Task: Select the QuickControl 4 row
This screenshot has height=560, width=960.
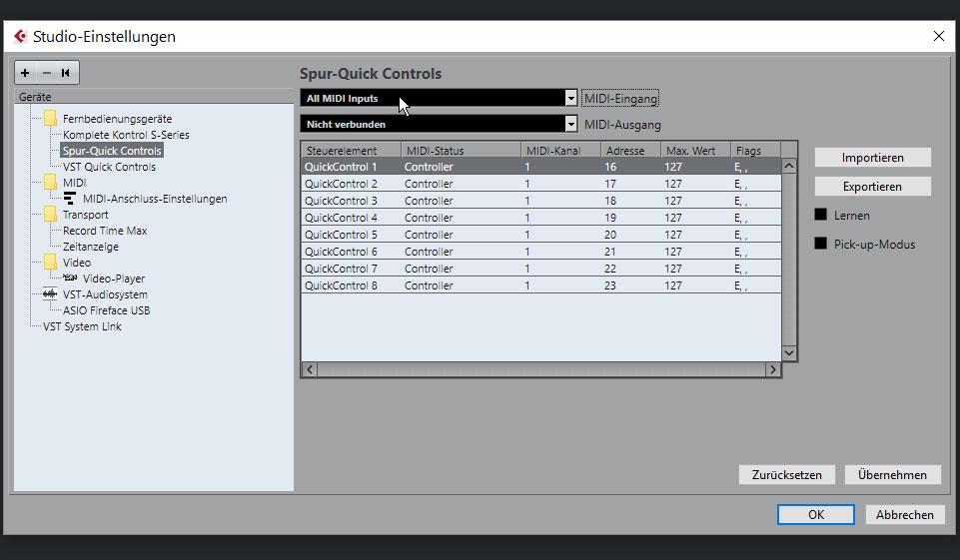Action: 341,218
